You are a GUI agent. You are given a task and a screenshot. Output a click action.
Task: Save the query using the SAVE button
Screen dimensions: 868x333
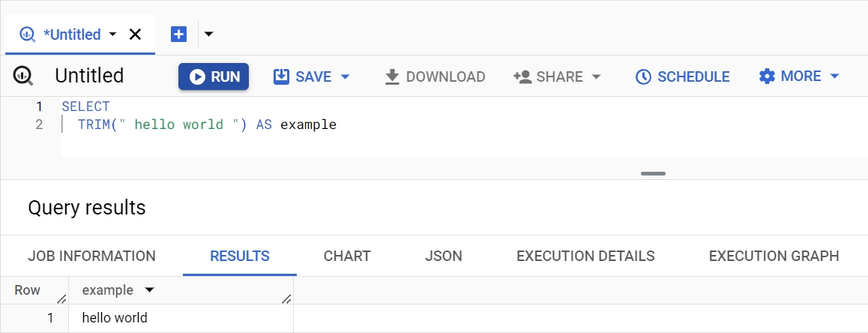(x=302, y=76)
